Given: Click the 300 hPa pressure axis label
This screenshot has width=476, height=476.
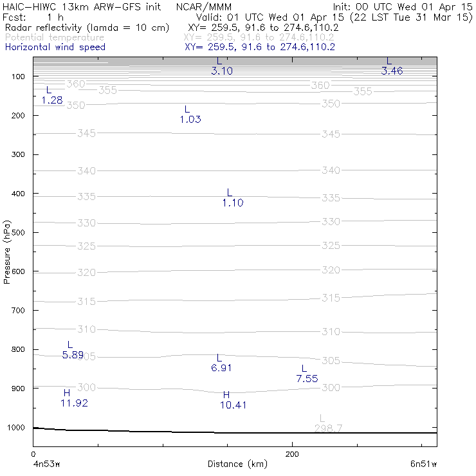Looking at the screenshot, I should pos(18,154).
